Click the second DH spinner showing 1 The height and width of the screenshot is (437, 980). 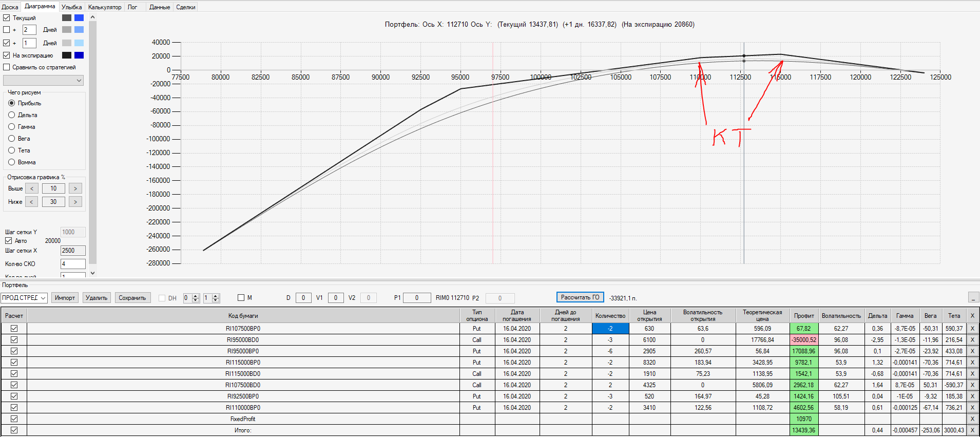(212, 298)
